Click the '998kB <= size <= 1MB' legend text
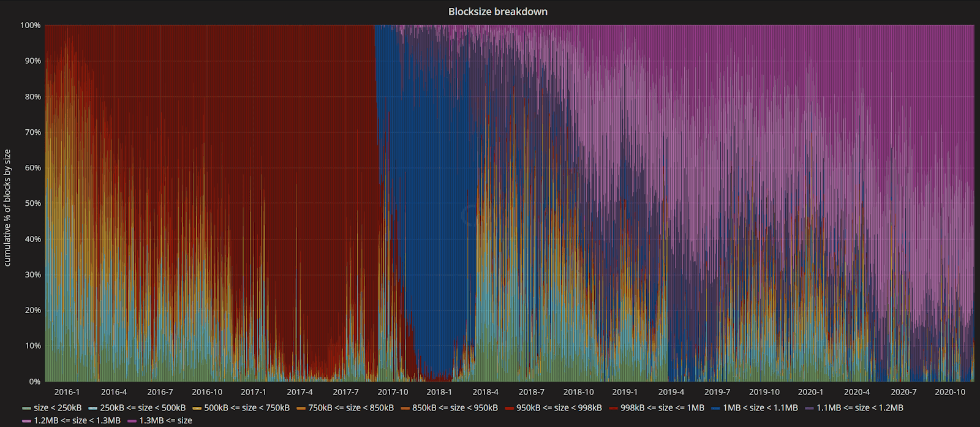This screenshot has height=427, width=980. tap(662, 408)
